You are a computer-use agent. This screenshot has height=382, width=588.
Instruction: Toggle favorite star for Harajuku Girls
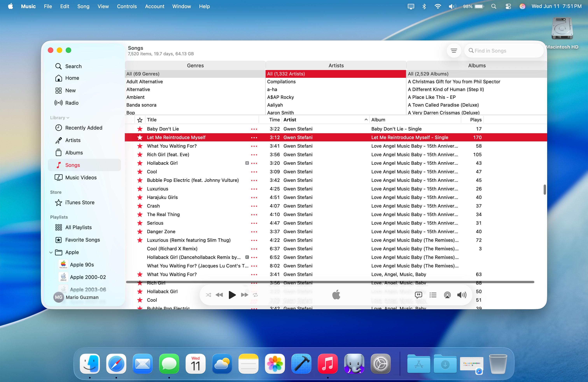point(140,197)
